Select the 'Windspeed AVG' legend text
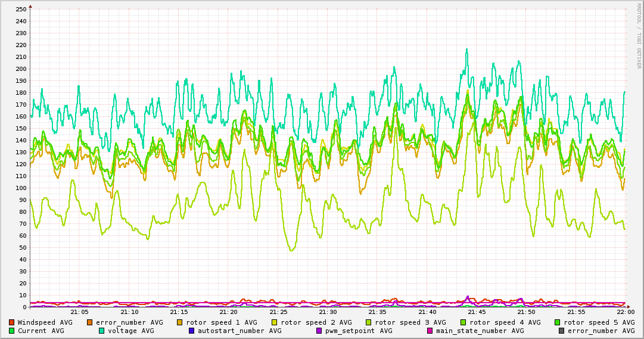Viewport: 644px width, 339px height. click(x=45, y=322)
